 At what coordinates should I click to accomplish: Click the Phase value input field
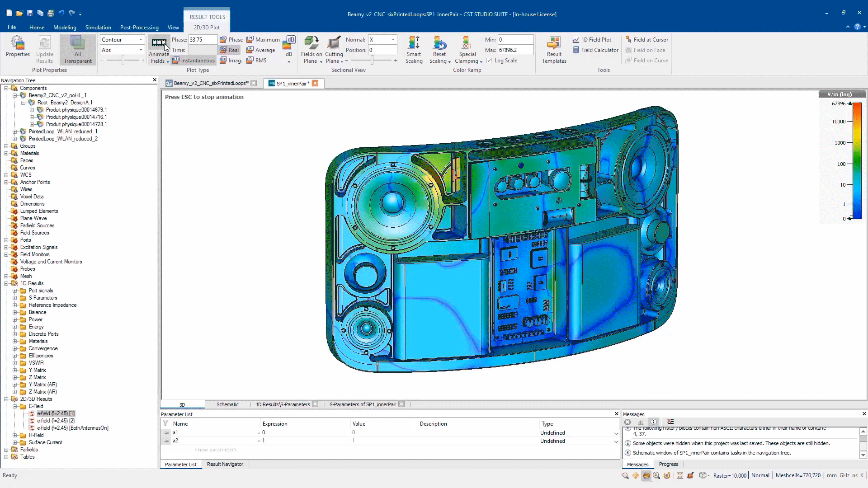202,40
